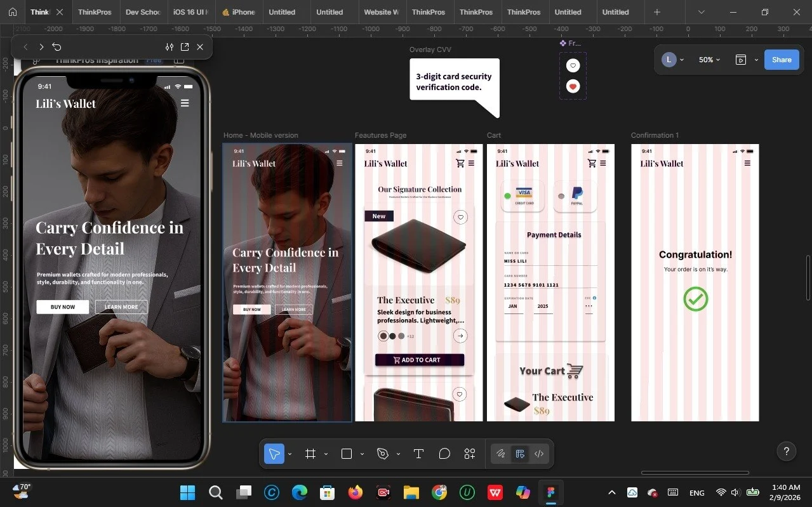This screenshot has width=812, height=507.
Task: Switch to the Website W tab
Action: [x=382, y=12]
